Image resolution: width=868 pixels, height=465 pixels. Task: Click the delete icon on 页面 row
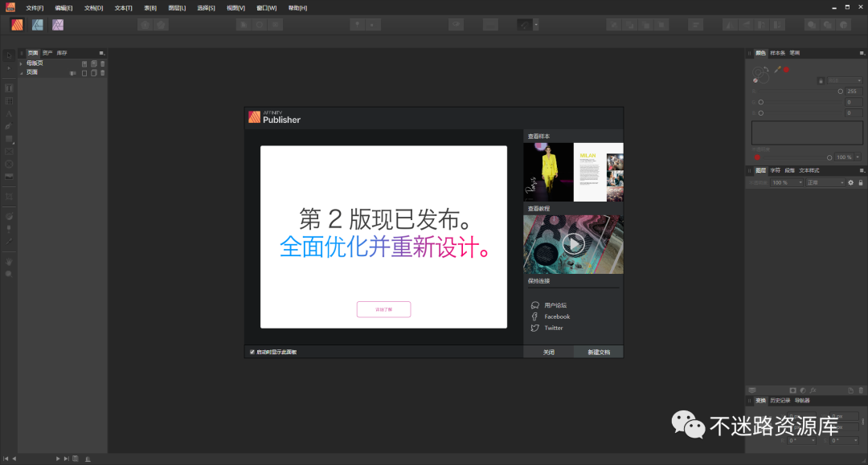(x=102, y=72)
